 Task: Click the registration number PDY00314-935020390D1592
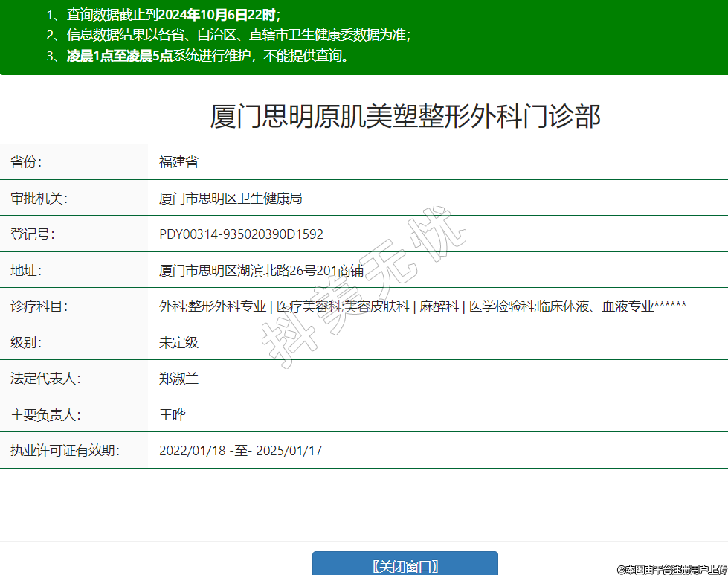(241, 234)
